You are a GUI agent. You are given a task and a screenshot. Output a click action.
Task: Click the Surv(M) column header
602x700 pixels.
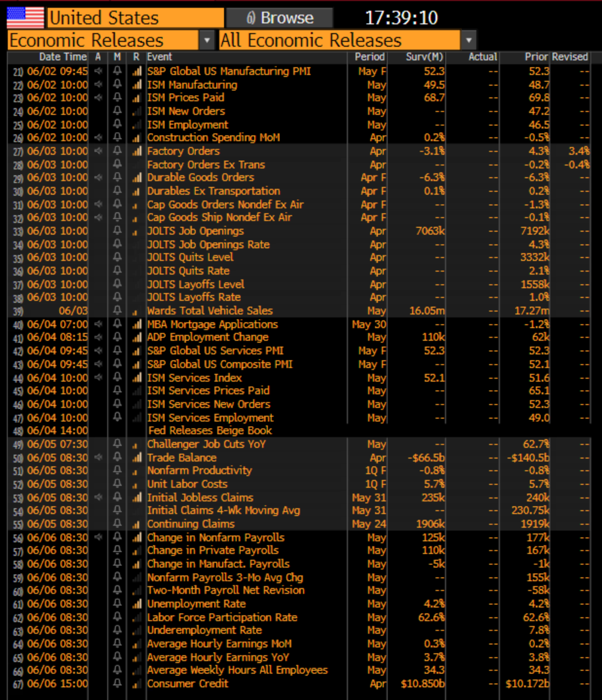[425, 57]
